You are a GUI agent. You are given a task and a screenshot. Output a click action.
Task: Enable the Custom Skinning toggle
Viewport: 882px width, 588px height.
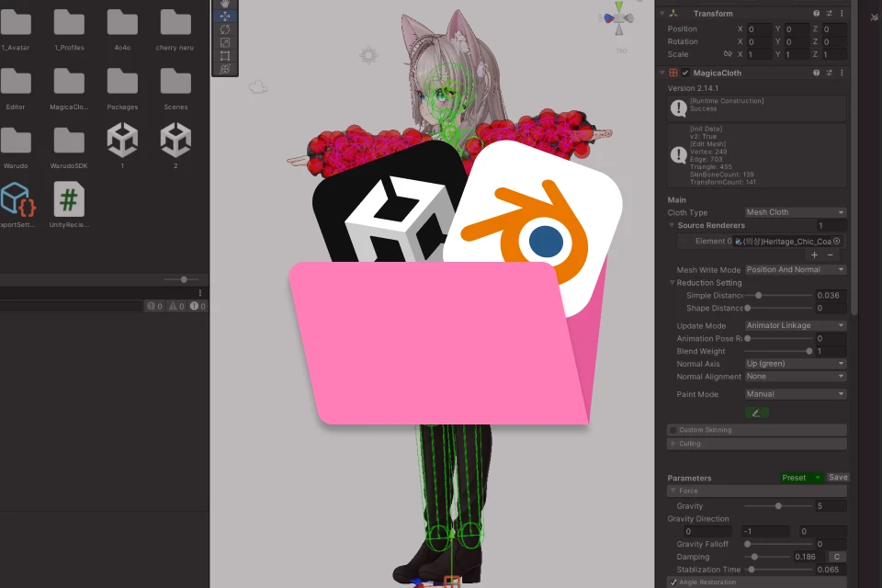pyautogui.click(x=673, y=430)
